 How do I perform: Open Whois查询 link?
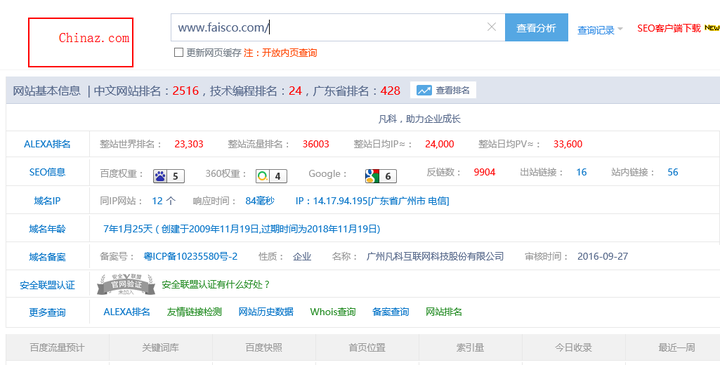[x=333, y=312]
